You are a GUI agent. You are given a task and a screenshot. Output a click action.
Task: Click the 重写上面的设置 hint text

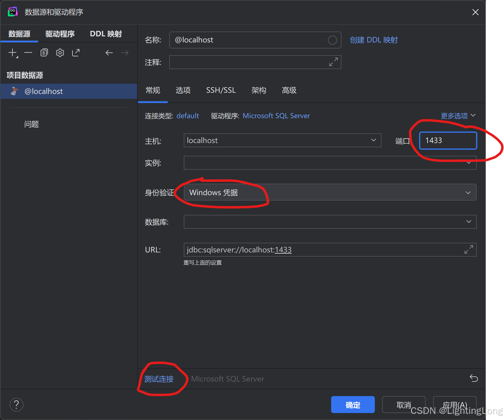[203, 263]
